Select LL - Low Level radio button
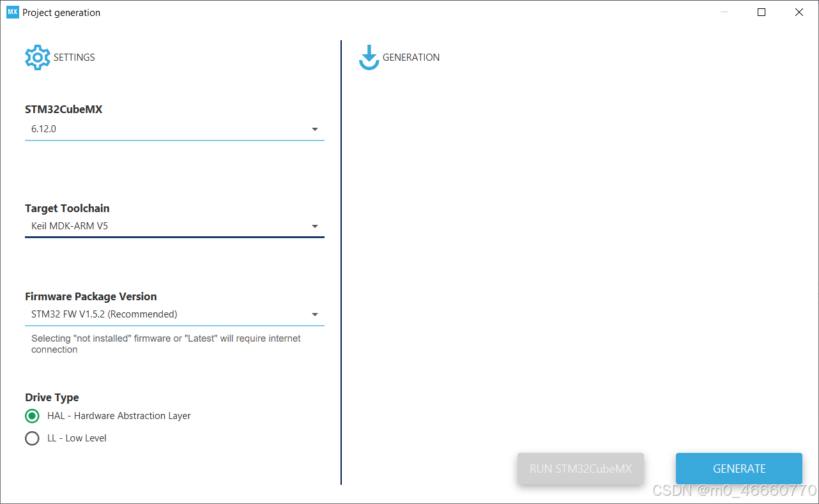The image size is (819, 504). [32, 438]
